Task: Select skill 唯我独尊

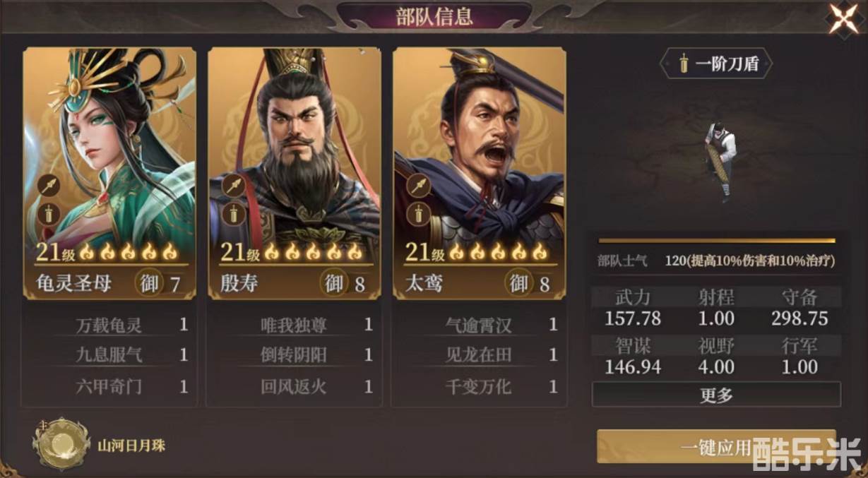Action: pos(294,325)
